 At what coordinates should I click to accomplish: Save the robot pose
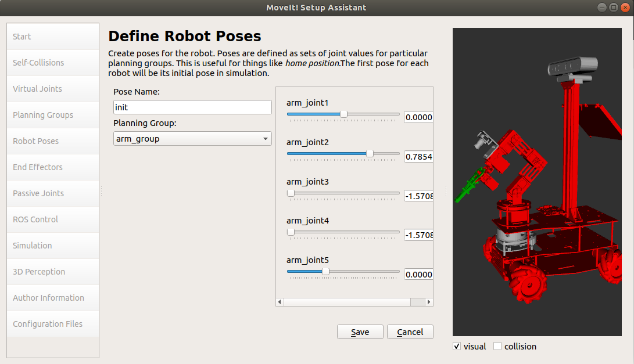click(360, 331)
